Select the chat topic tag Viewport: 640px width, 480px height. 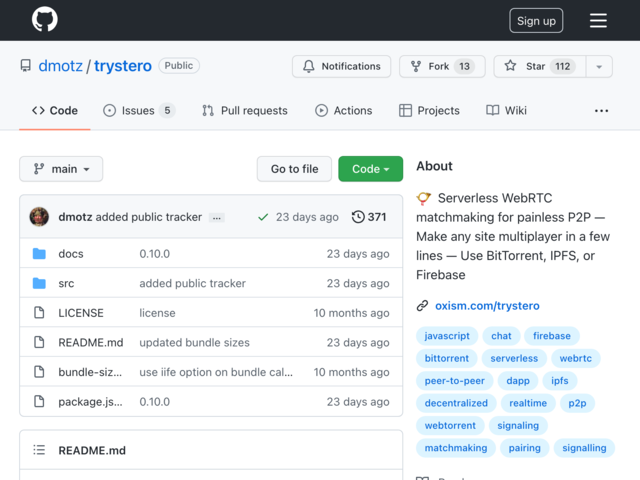tap(501, 336)
